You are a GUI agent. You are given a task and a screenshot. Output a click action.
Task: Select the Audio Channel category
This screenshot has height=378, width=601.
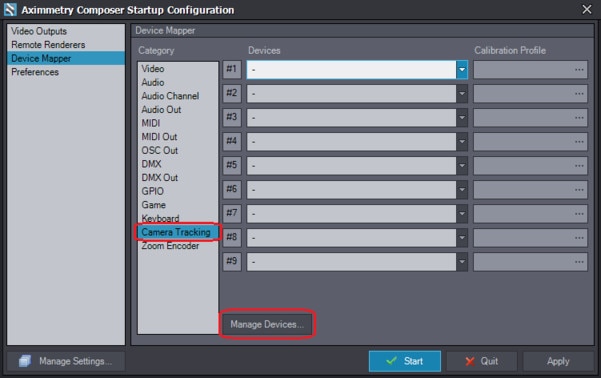(170, 96)
